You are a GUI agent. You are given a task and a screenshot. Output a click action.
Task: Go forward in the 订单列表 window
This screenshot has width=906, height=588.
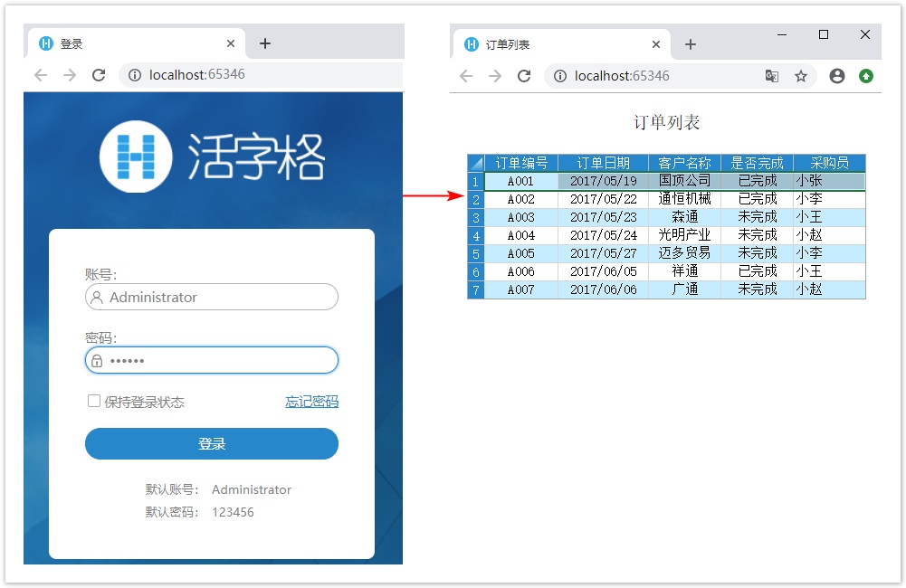pos(494,76)
